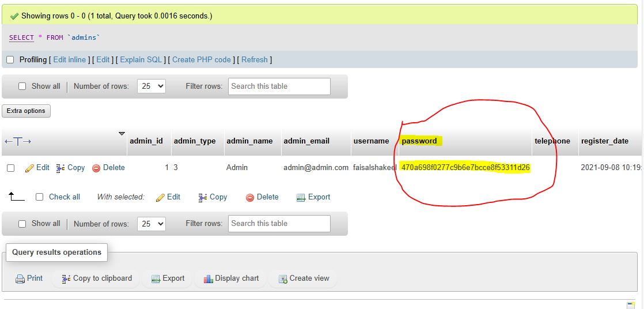Click the Export icon next to With selected

(x=301, y=198)
